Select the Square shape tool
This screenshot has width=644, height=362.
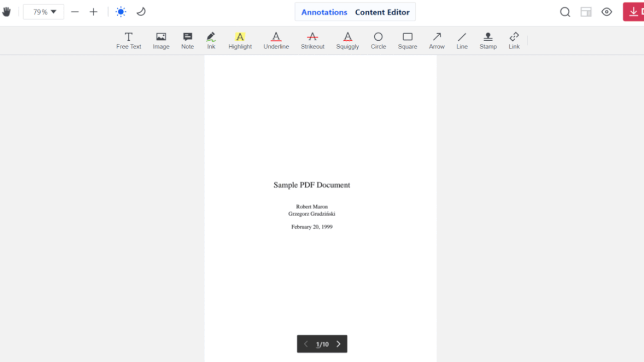point(408,41)
